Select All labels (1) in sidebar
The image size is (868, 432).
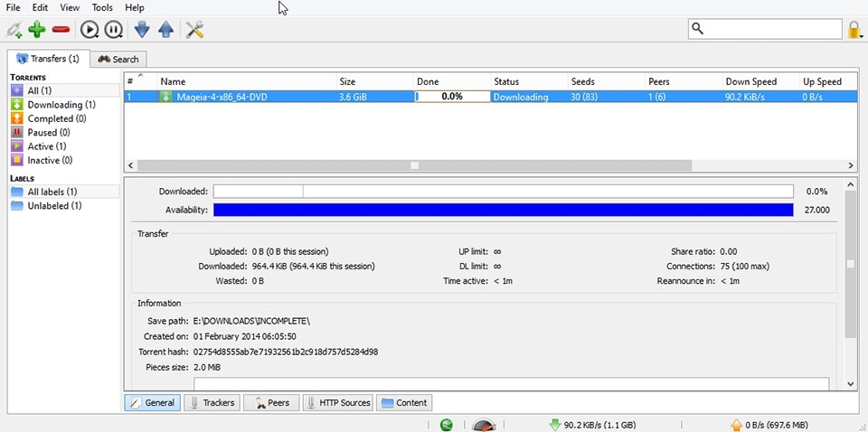64,192
